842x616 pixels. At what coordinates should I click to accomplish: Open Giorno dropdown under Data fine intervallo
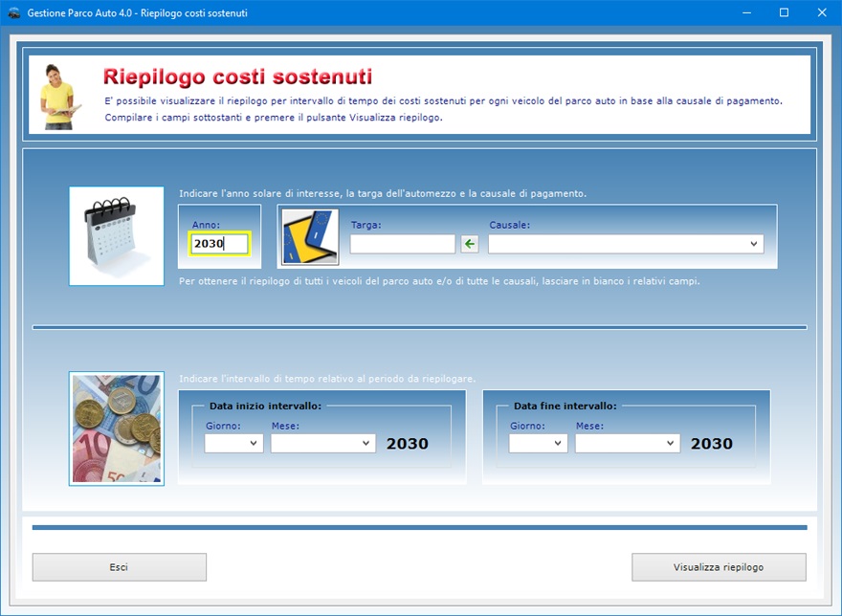click(538, 444)
